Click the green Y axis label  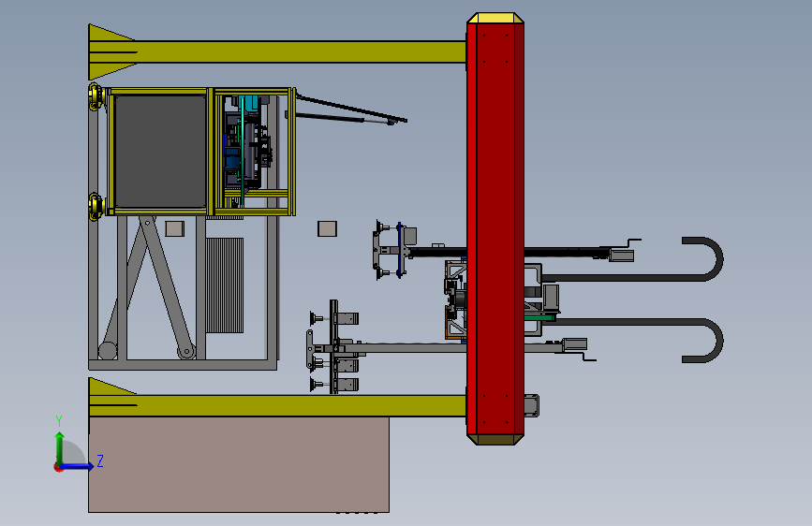coord(59,421)
